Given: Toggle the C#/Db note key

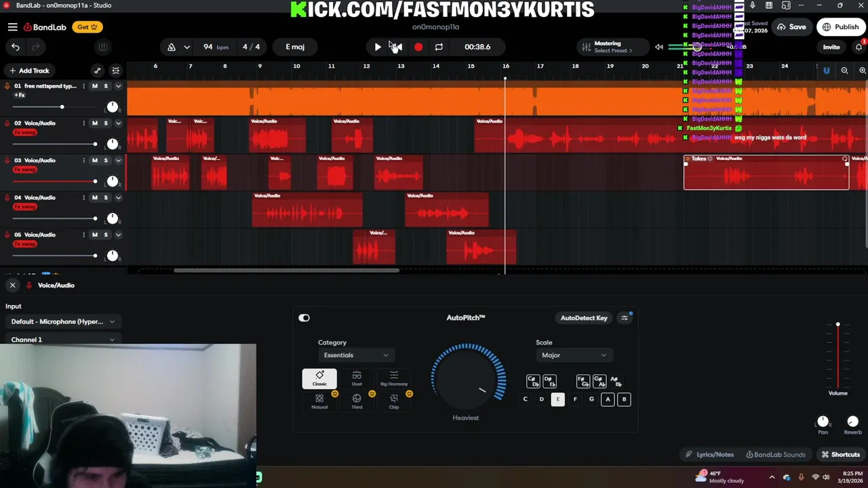Looking at the screenshot, I should tap(533, 382).
